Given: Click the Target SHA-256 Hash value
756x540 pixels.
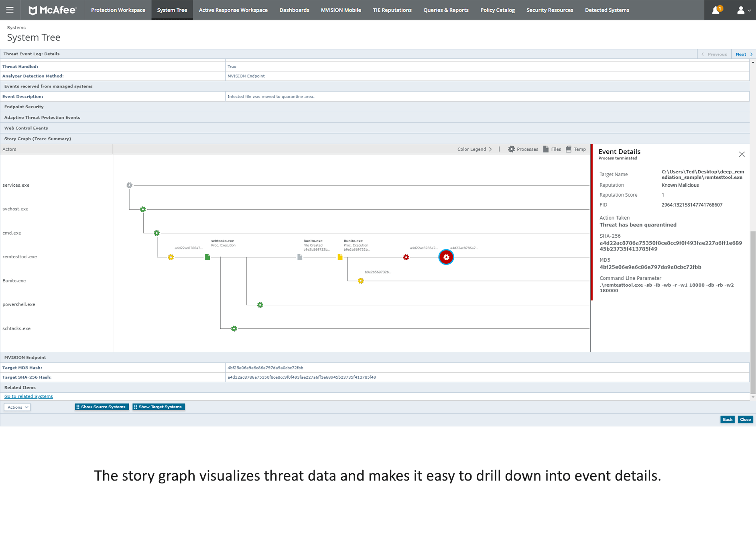Looking at the screenshot, I should click(x=302, y=377).
